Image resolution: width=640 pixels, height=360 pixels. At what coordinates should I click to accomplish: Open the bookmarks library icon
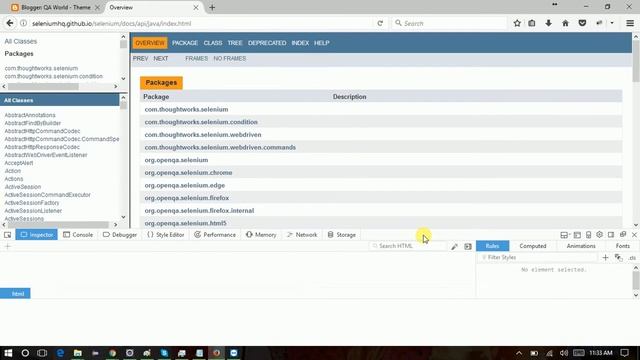pyautogui.click(x=531, y=23)
